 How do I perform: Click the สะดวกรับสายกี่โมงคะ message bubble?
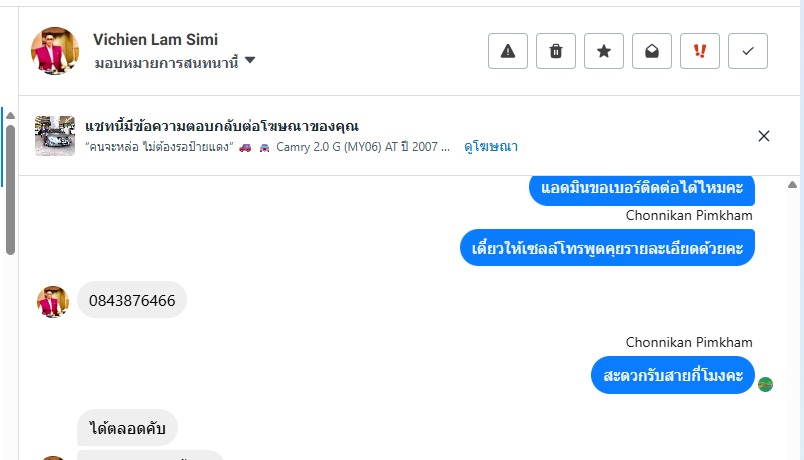(x=672, y=375)
